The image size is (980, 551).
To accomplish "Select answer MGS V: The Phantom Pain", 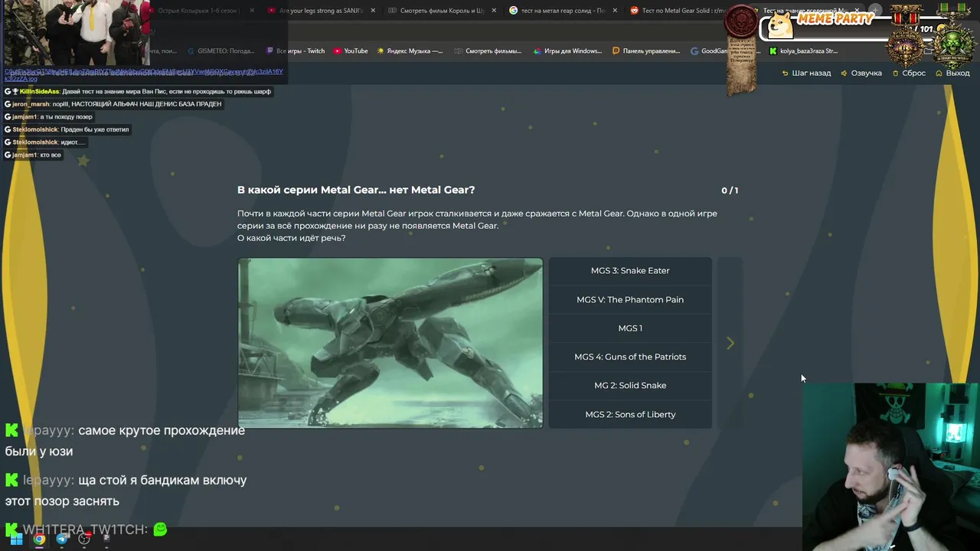I will (630, 299).
